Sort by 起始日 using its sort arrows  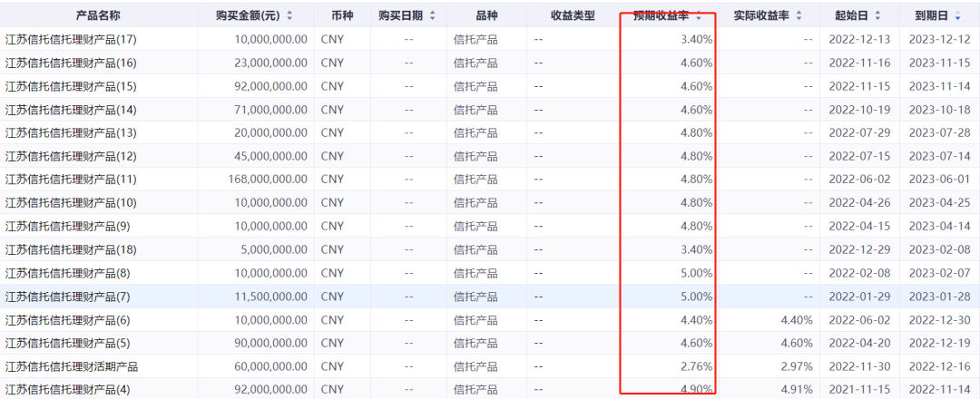pos(877,15)
